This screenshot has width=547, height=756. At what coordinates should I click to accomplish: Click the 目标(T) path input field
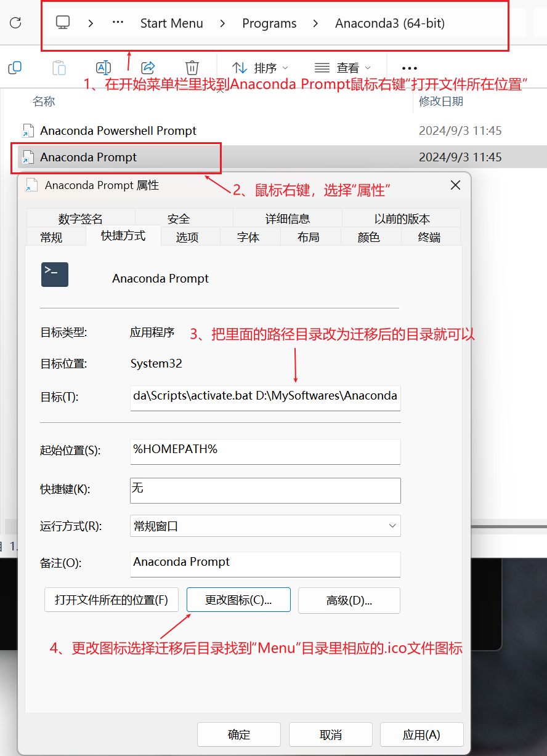pyautogui.click(x=265, y=397)
